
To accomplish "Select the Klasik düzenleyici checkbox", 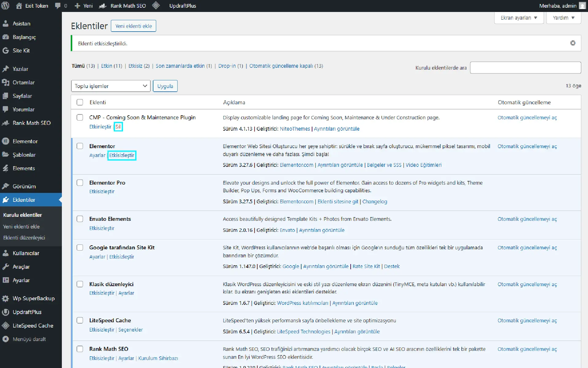I will point(80,284).
